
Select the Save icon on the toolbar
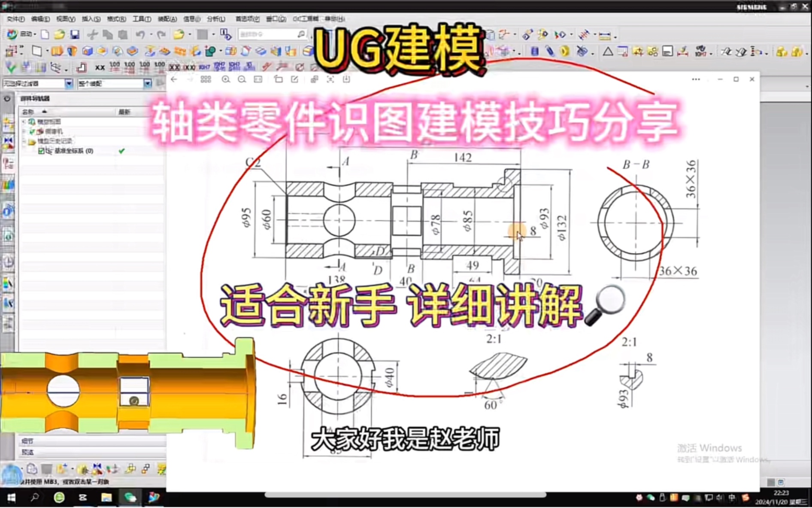click(x=74, y=34)
